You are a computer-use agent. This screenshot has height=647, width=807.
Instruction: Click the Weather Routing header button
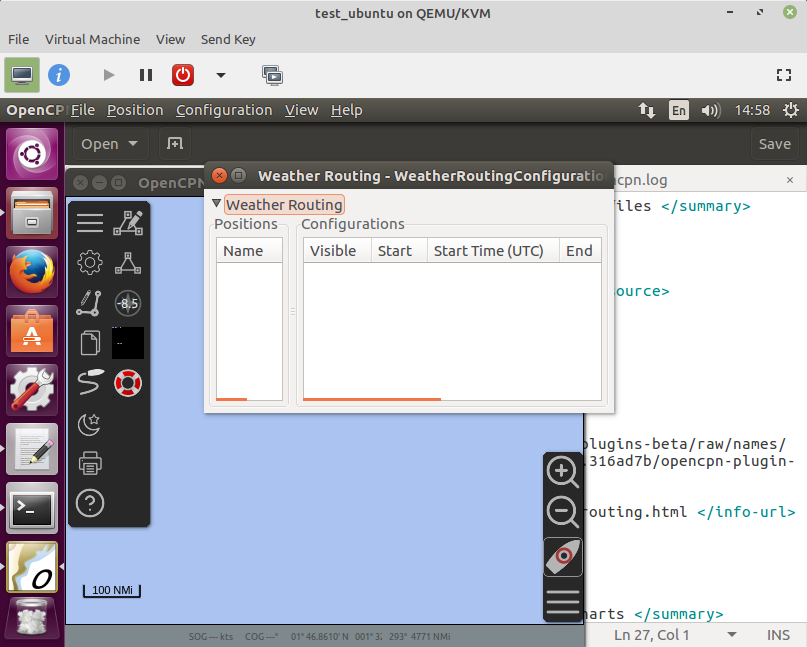click(284, 204)
